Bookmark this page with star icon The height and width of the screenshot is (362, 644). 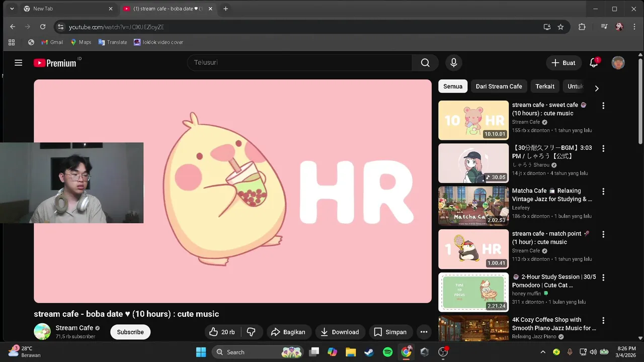click(x=560, y=27)
